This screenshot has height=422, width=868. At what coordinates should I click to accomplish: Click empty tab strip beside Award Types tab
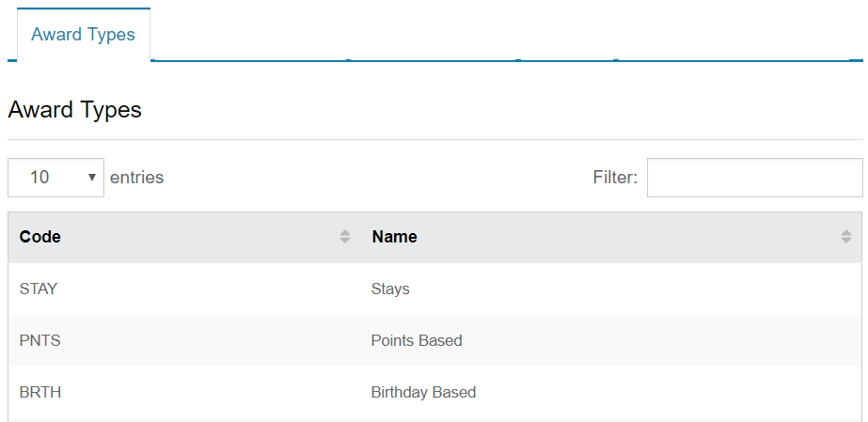[x=498, y=34]
